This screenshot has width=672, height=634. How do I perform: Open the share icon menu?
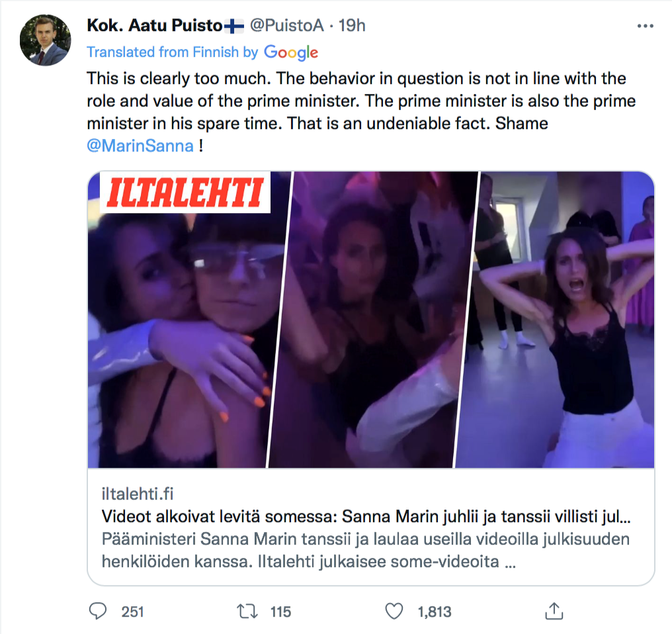coord(553,611)
